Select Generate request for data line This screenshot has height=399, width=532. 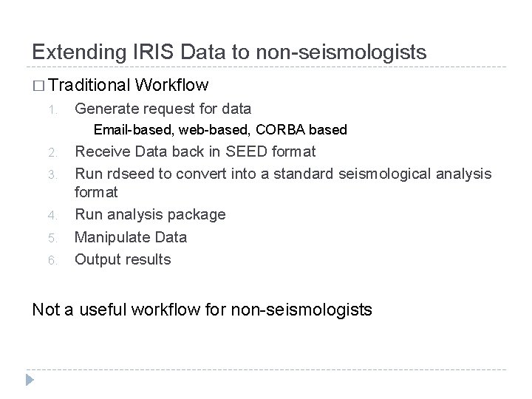pyautogui.click(x=163, y=108)
